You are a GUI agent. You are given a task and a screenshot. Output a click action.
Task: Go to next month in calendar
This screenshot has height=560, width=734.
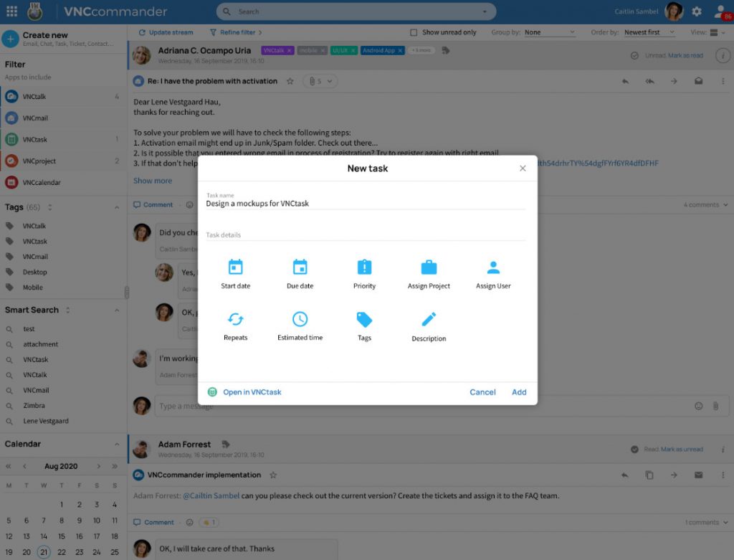(98, 466)
